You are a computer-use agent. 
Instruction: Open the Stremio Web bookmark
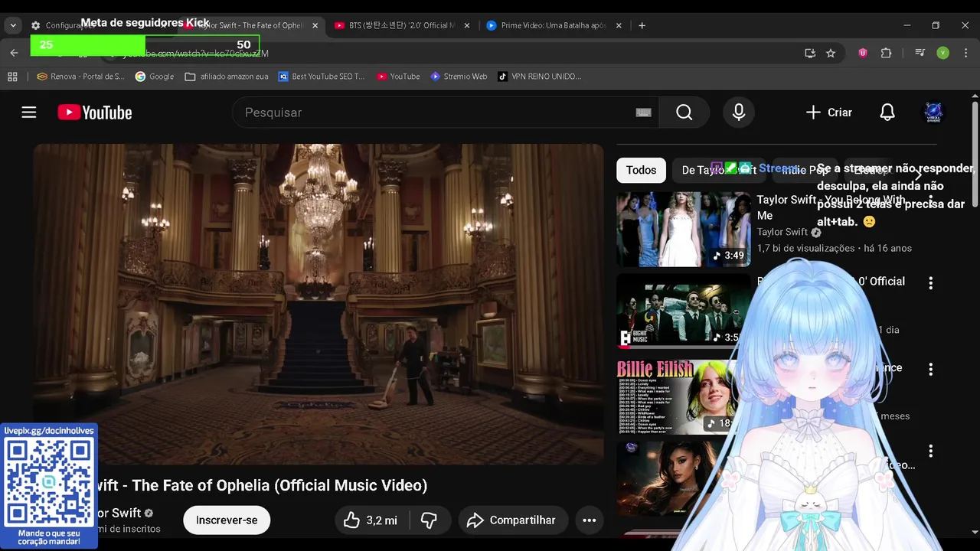tap(459, 77)
